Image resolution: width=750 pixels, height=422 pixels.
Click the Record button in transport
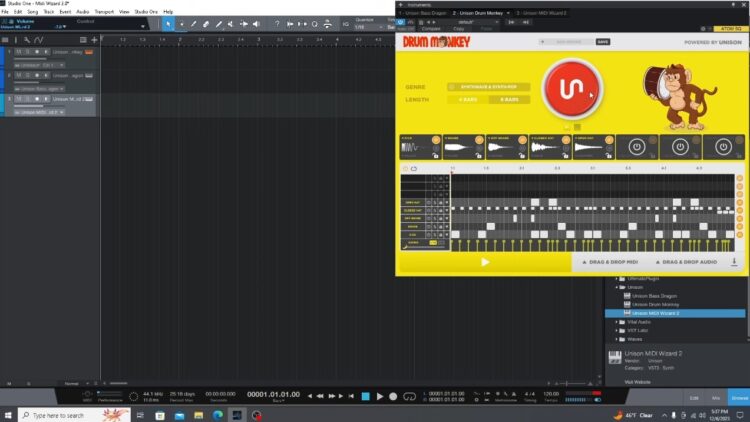(393, 396)
